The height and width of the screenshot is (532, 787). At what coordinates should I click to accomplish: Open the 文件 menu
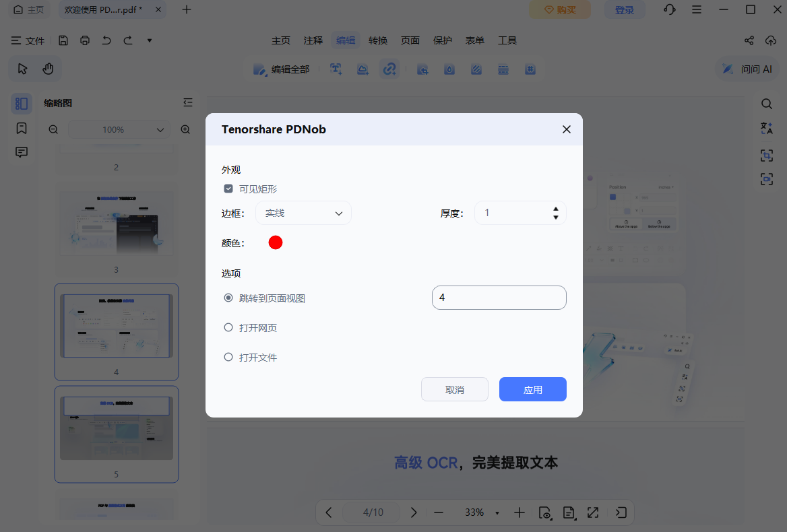[28, 40]
